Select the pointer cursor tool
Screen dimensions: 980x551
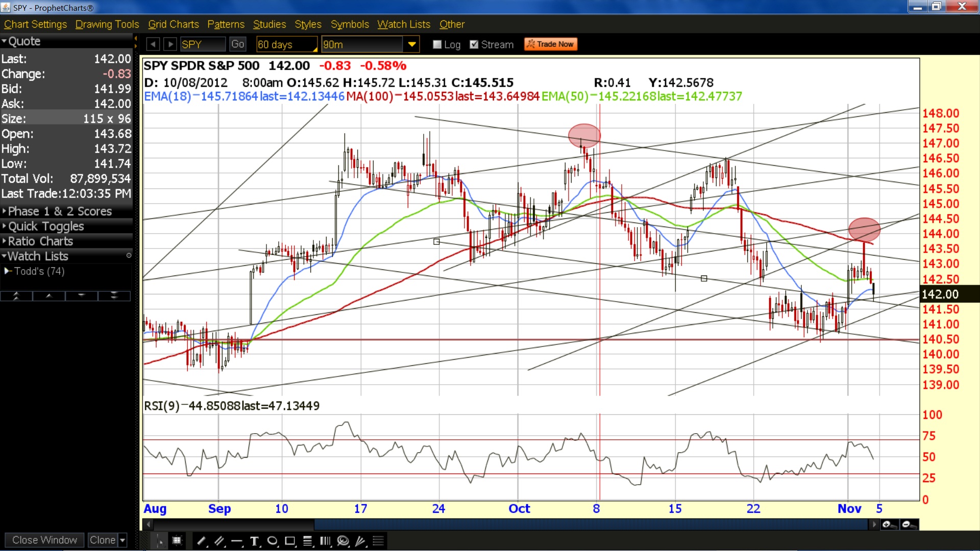[x=160, y=541]
